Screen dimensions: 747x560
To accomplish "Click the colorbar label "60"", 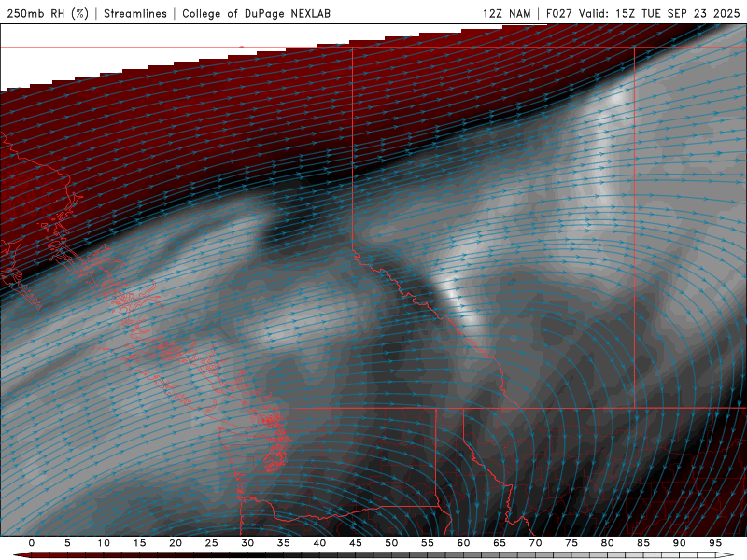I will 463,543.
